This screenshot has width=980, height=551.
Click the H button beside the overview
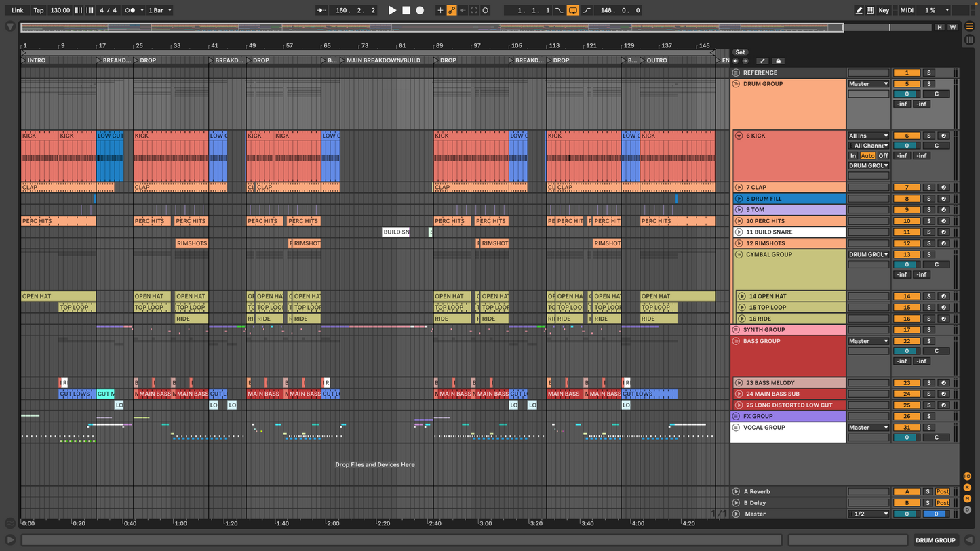[x=939, y=27]
